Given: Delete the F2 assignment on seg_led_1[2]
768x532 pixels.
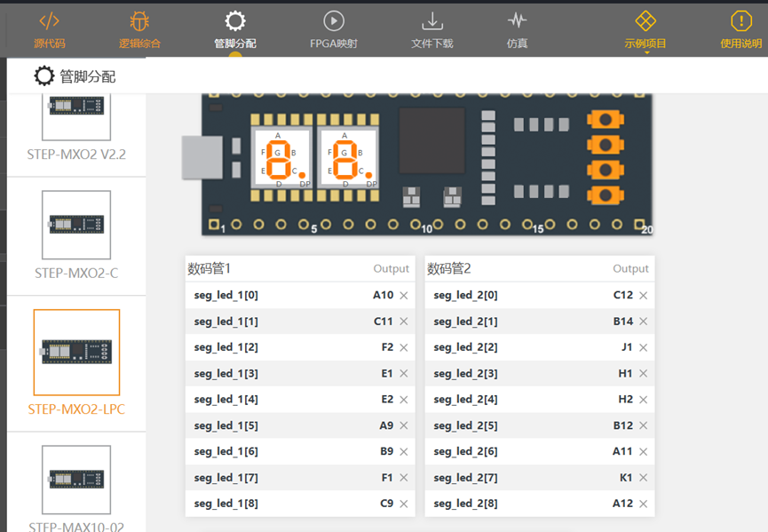Looking at the screenshot, I should [x=404, y=348].
